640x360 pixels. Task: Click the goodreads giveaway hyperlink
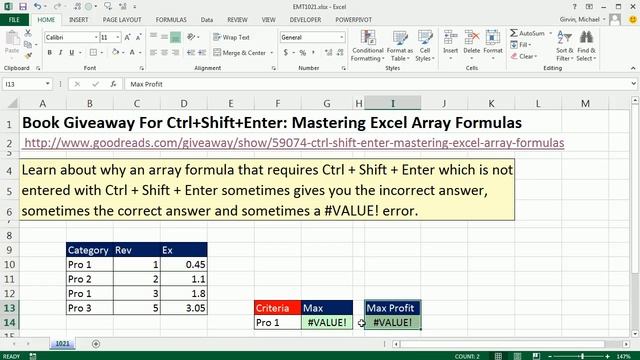(294, 143)
